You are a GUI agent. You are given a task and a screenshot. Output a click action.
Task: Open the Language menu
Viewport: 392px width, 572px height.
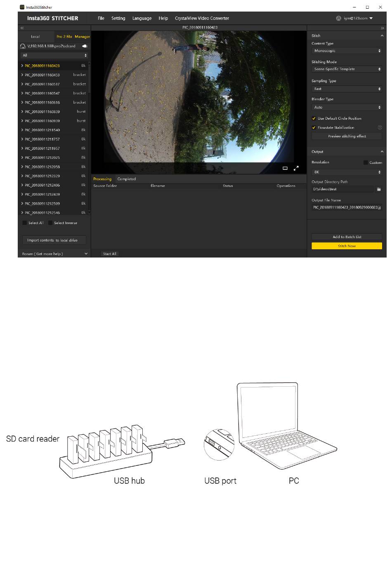tap(142, 18)
